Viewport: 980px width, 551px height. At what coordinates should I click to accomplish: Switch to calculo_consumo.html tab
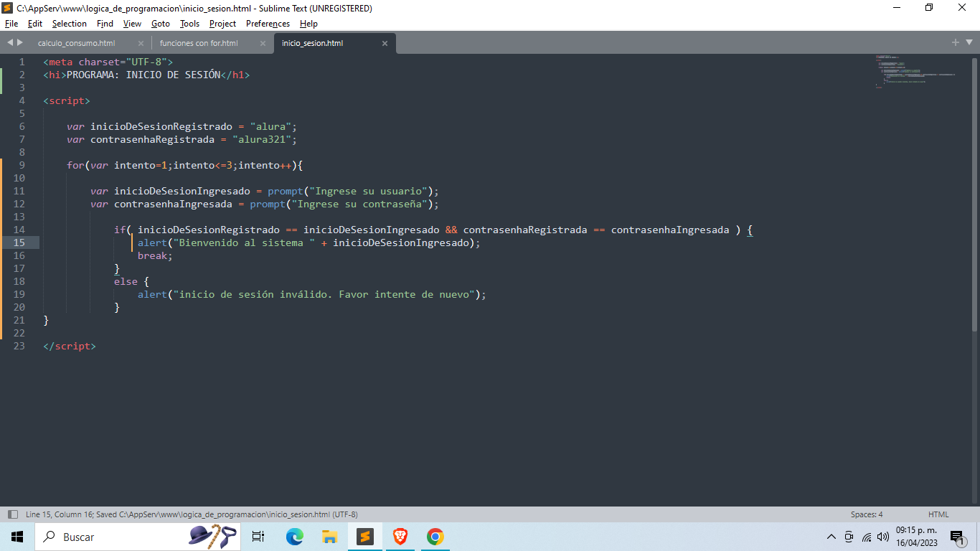pyautogui.click(x=77, y=43)
